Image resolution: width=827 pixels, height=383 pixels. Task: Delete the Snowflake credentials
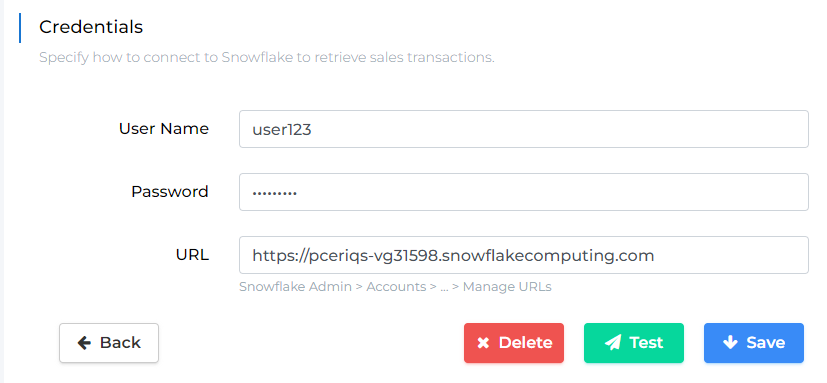514,343
